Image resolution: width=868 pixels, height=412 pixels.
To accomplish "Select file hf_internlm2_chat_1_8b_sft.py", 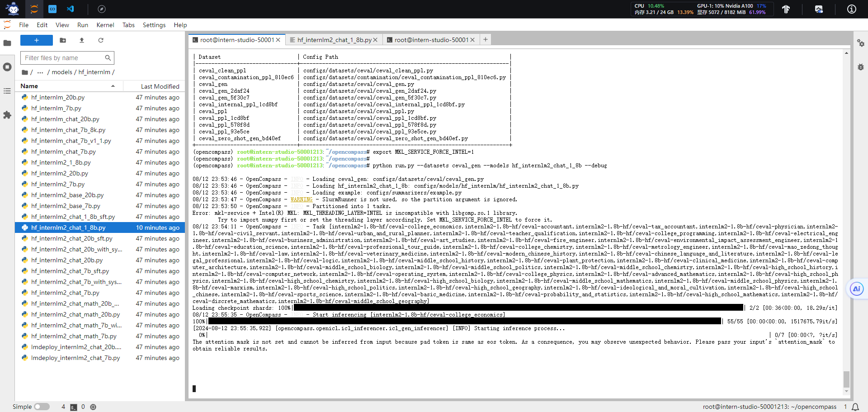I will [100, 217].
